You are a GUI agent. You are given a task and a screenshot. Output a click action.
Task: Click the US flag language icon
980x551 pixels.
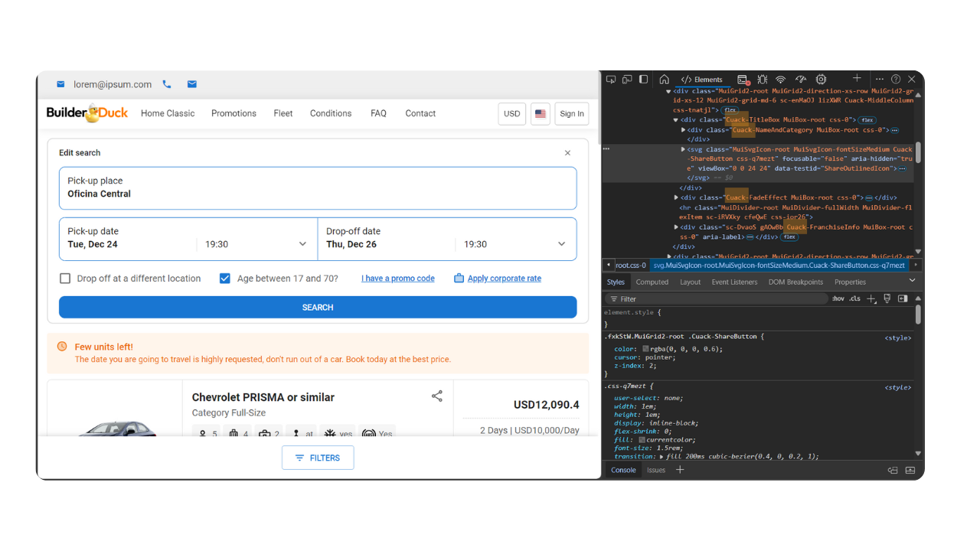click(540, 113)
